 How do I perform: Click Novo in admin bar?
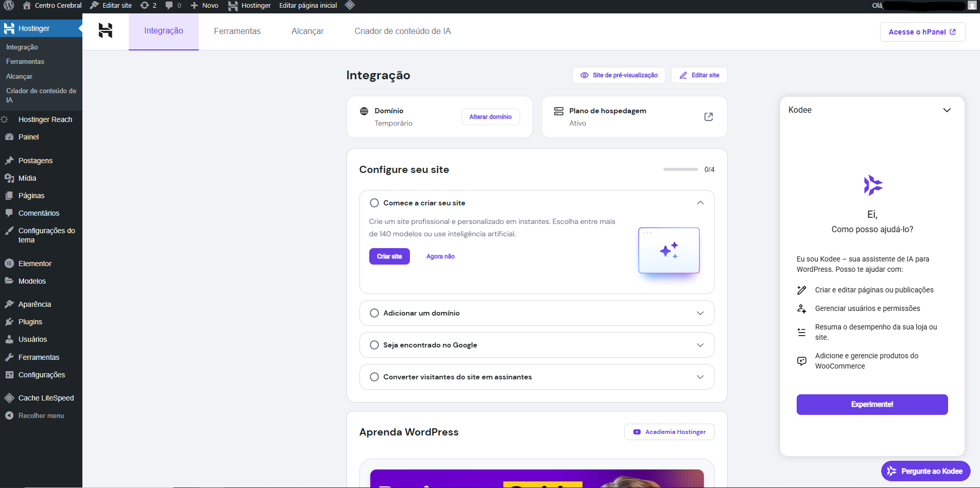(204, 5)
